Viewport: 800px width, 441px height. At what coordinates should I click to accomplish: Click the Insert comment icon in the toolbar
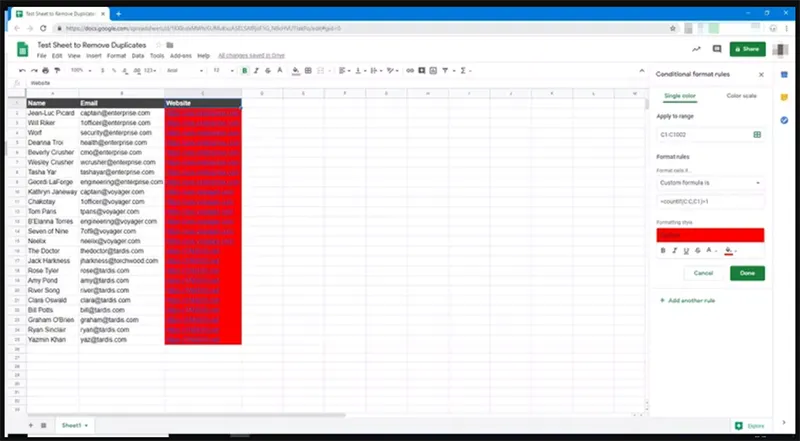421,70
